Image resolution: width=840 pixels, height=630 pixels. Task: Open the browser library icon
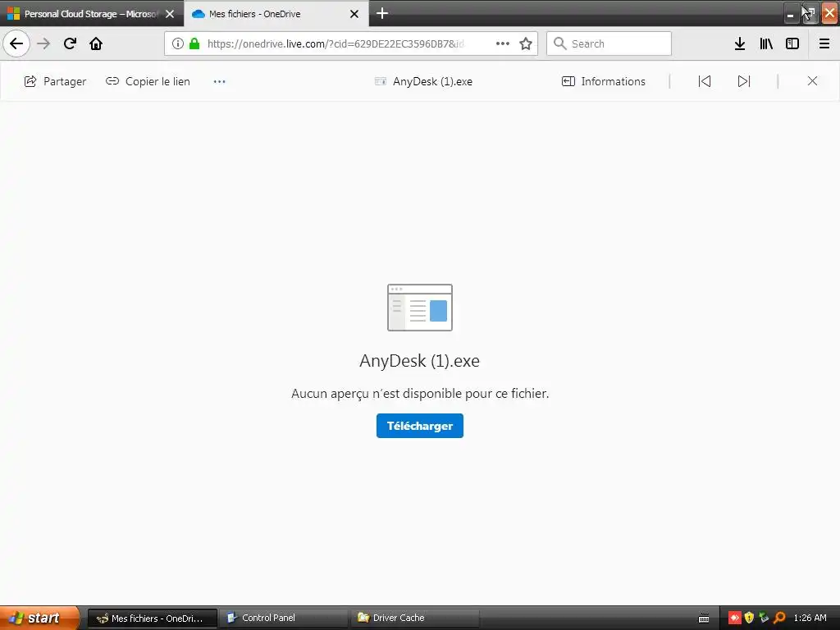tap(766, 43)
